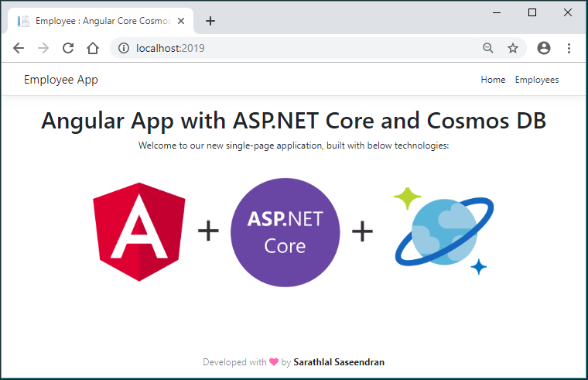Open the user profile avatar icon
Image resolution: width=588 pixels, height=380 pixels.
[544, 48]
